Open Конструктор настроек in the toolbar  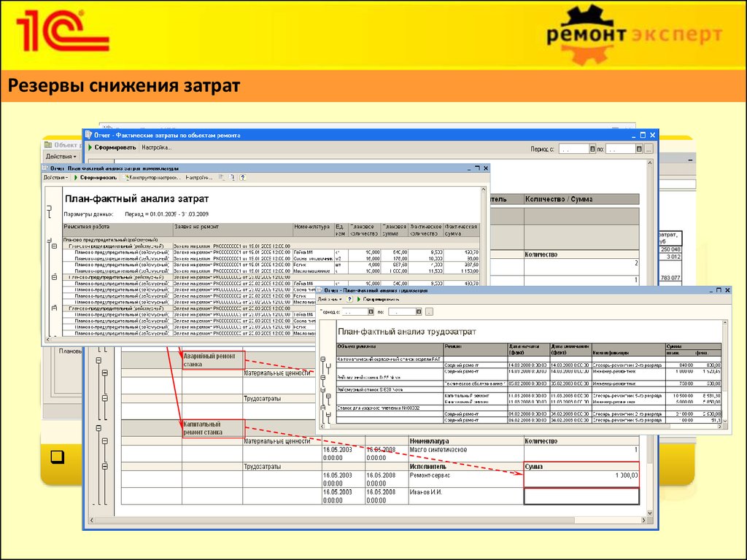[152, 178]
